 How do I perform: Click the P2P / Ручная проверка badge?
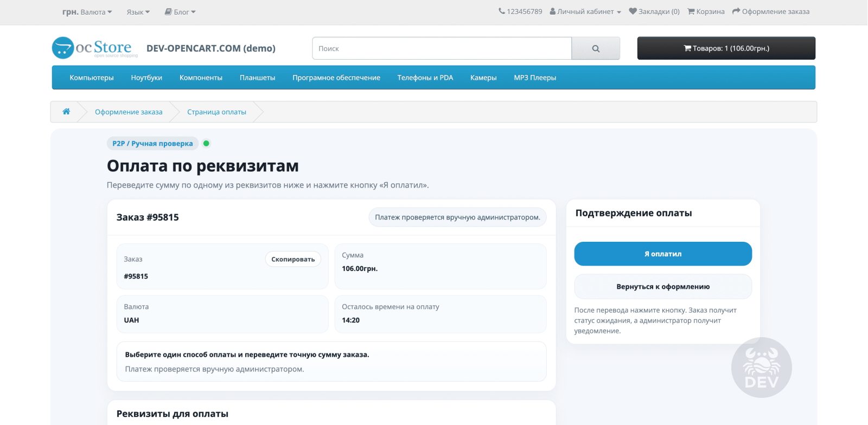tap(152, 144)
